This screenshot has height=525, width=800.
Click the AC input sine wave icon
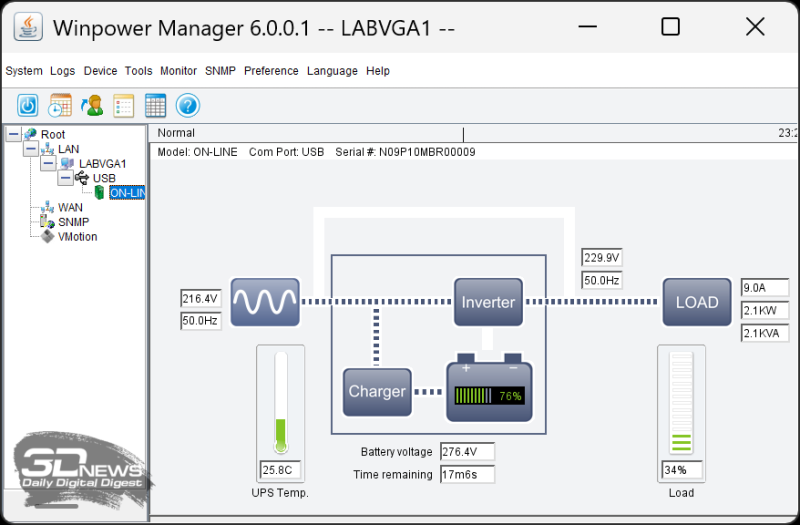point(265,302)
